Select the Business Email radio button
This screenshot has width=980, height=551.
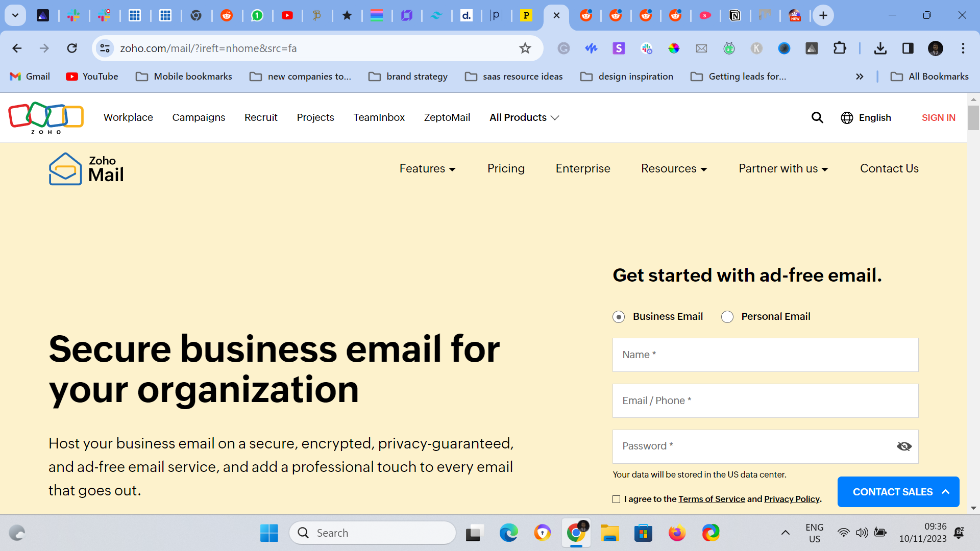coord(619,317)
